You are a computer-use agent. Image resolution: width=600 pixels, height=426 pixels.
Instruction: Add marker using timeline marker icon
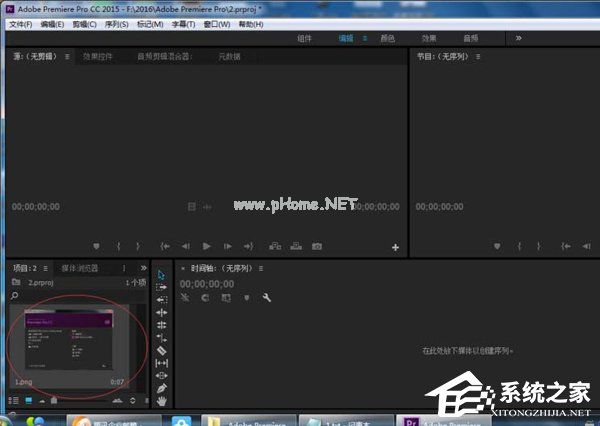click(247, 298)
